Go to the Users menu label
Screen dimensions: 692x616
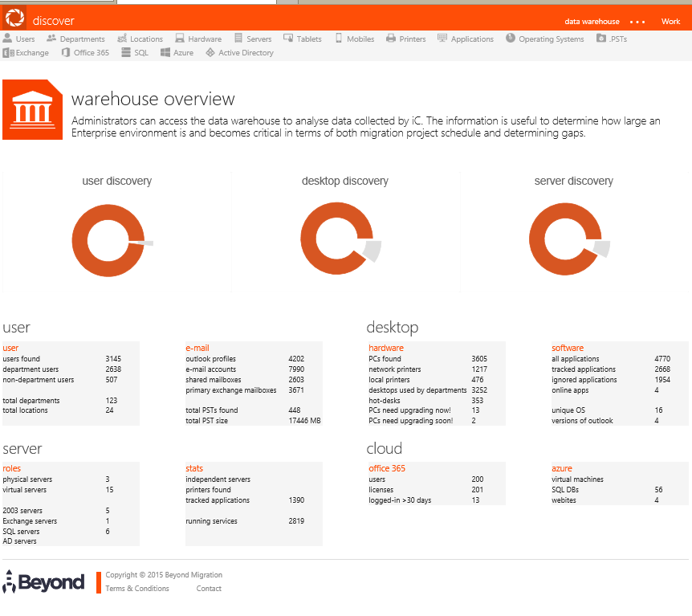[25, 39]
